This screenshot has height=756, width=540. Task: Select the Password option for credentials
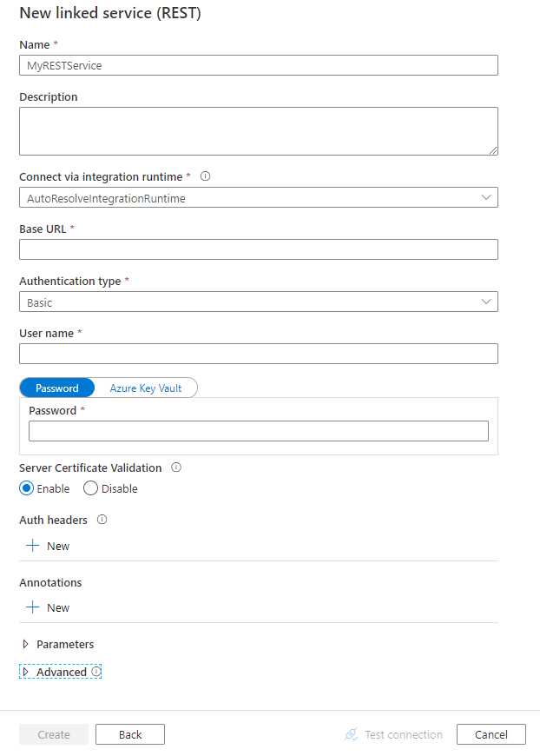point(56,388)
